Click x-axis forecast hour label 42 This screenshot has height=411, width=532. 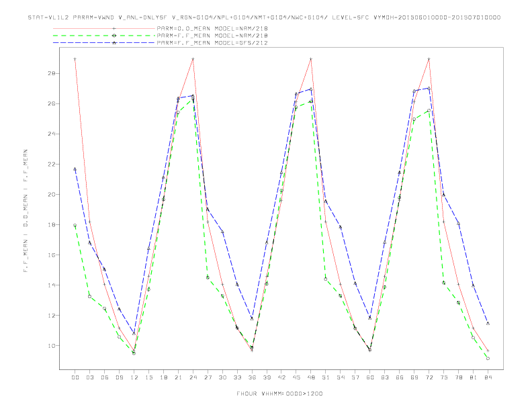tap(281, 377)
